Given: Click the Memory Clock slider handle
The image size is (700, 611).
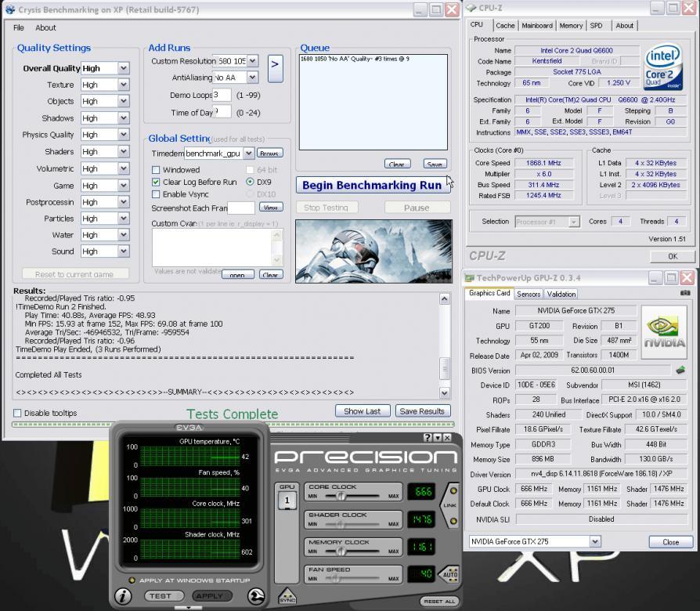Looking at the screenshot, I should 341,551.
